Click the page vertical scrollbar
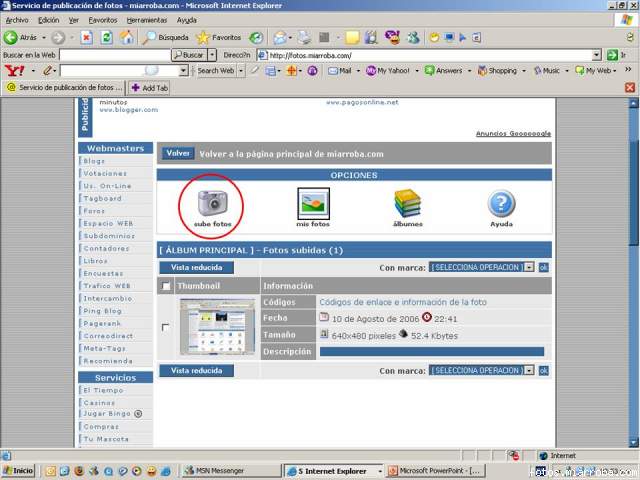Viewport: 640px width, 480px height. [633, 272]
